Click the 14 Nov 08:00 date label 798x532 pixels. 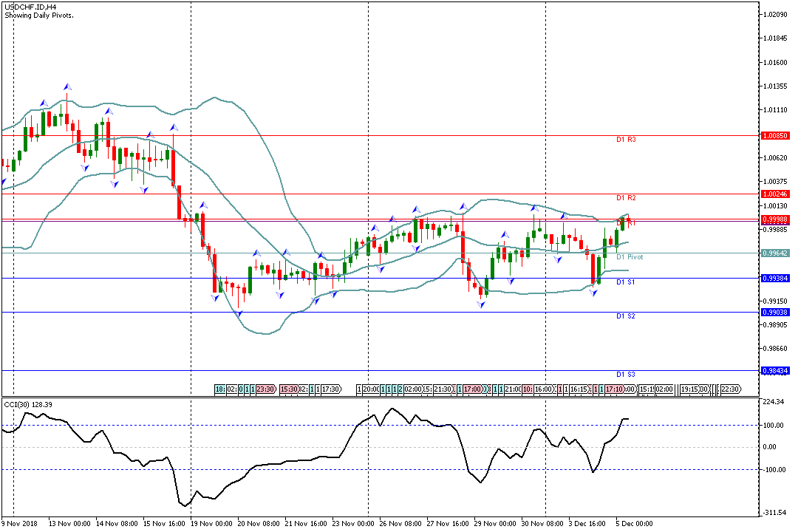tap(117, 523)
